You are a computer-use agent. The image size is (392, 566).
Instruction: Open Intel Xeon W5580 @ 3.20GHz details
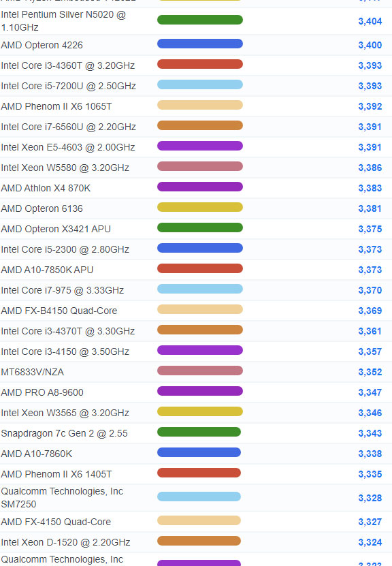click(x=65, y=168)
